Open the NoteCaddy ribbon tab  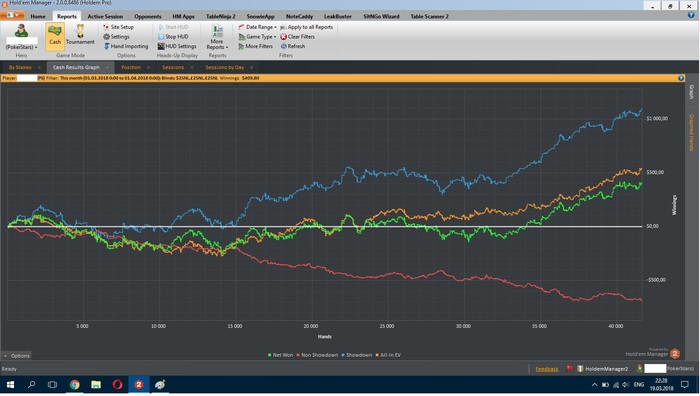[x=299, y=16]
